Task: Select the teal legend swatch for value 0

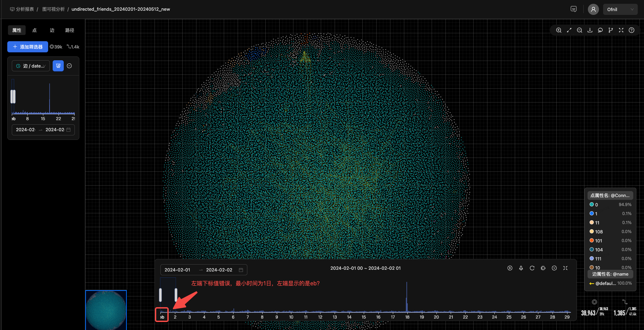Action: pyautogui.click(x=592, y=205)
